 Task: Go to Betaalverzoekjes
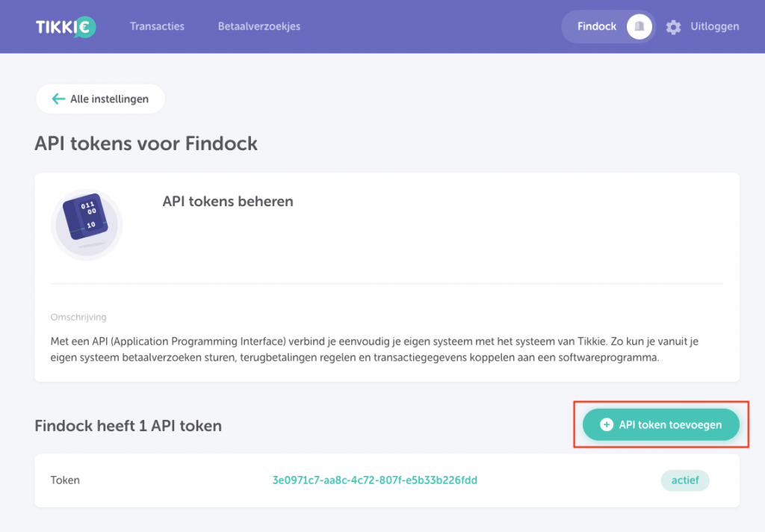click(x=259, y=26)
